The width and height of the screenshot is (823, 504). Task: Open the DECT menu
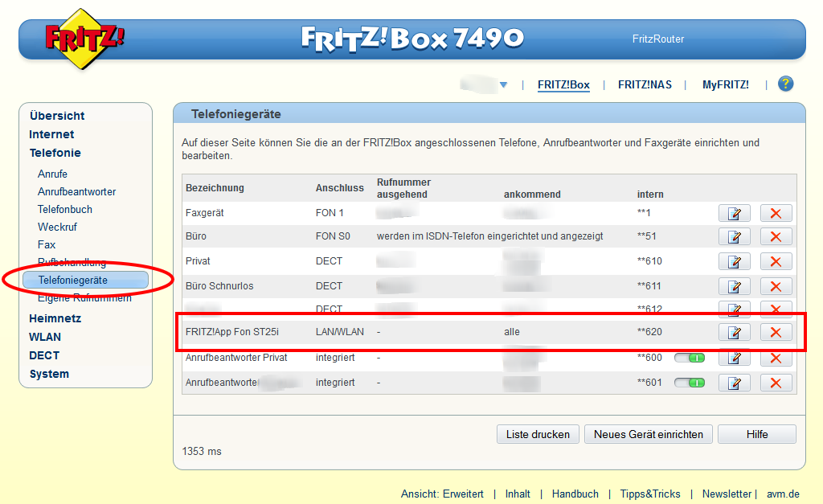[x=44, y=355]
